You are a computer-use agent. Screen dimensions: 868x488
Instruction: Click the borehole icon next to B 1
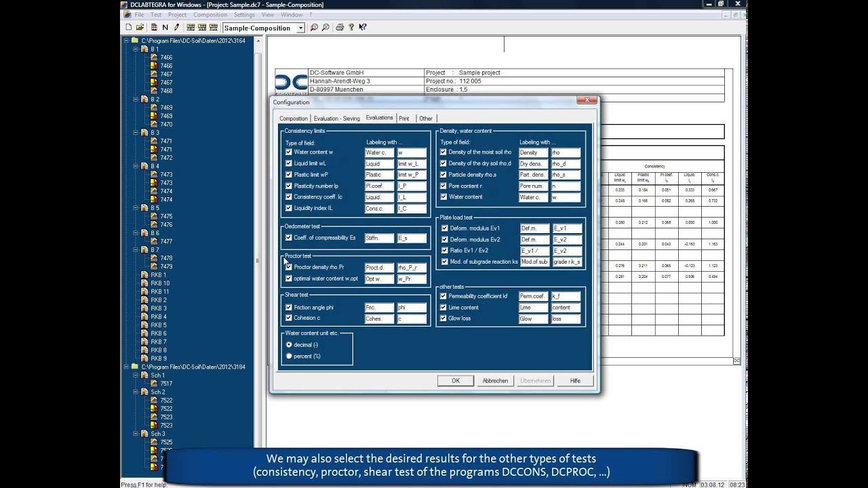[144, 49]
